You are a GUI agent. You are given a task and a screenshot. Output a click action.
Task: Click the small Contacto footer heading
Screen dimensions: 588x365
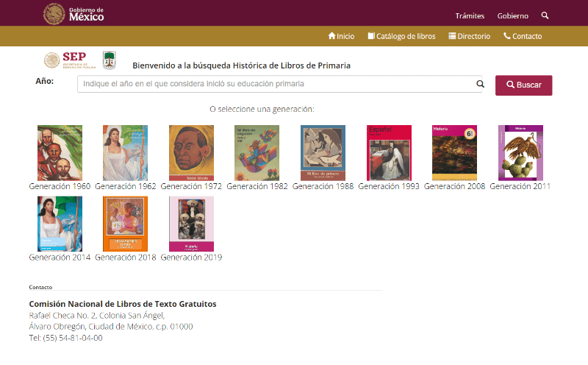[x=40, y=287]
